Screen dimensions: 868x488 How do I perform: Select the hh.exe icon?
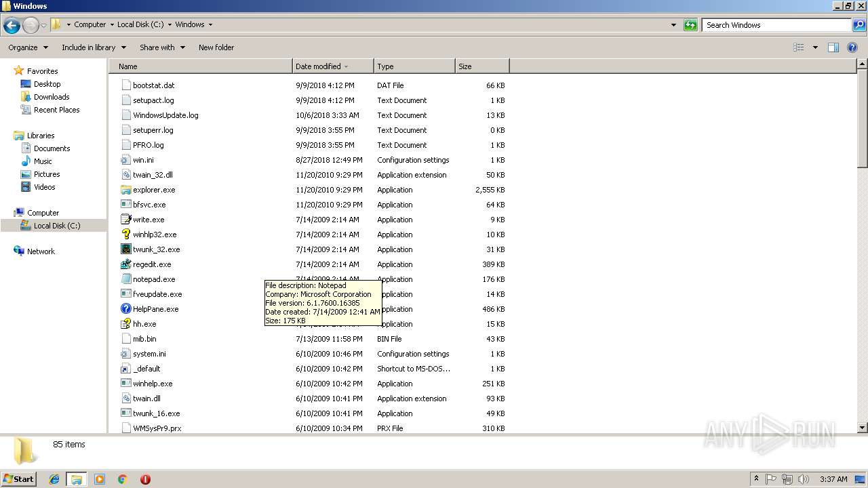[125, 324]
